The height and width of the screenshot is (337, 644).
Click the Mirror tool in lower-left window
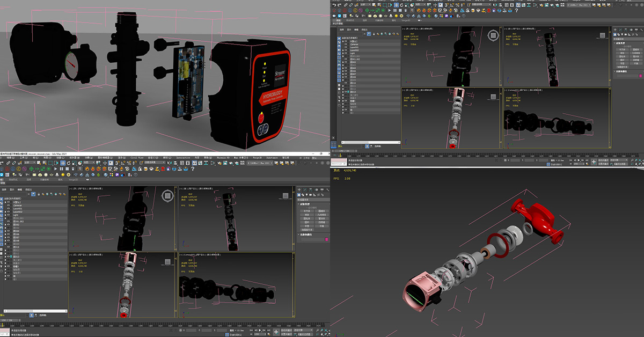pyautogui.click(x=170, y=163)
